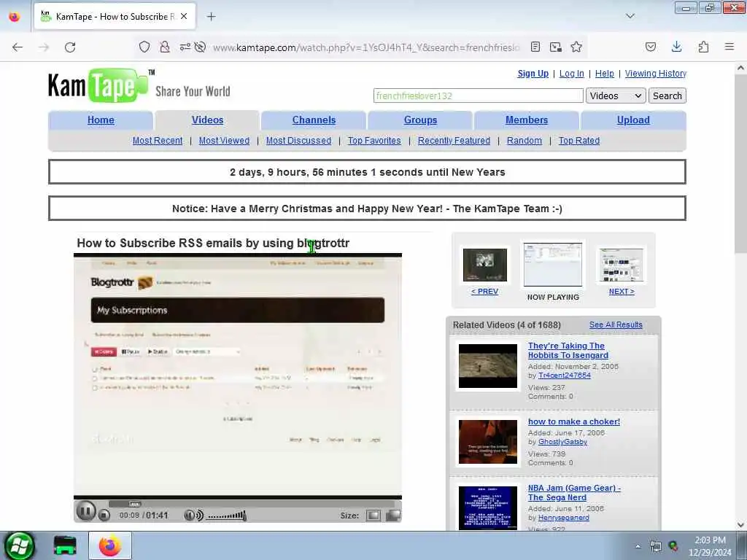Click the Hobbits video thumbnail
The image size is (747, 560).
point(488,366)
